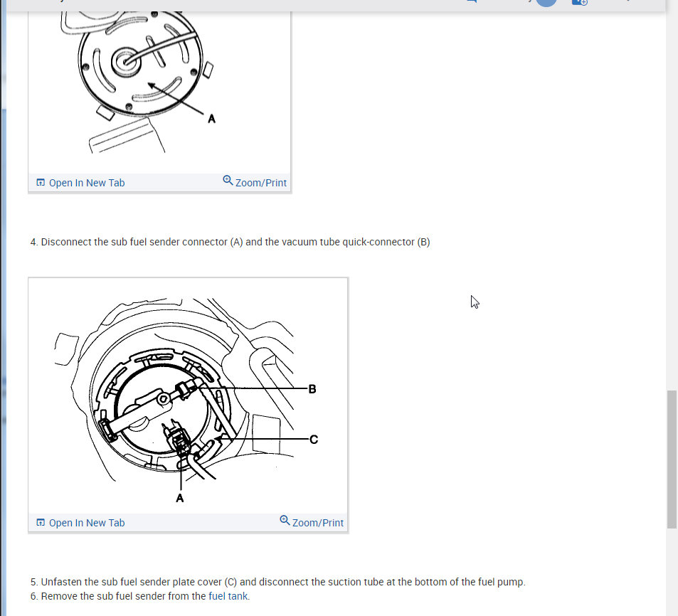Click step 4 'Disconnect the sub fuel sender connector' text
678x616 pixels.
[x=230, y=242]
